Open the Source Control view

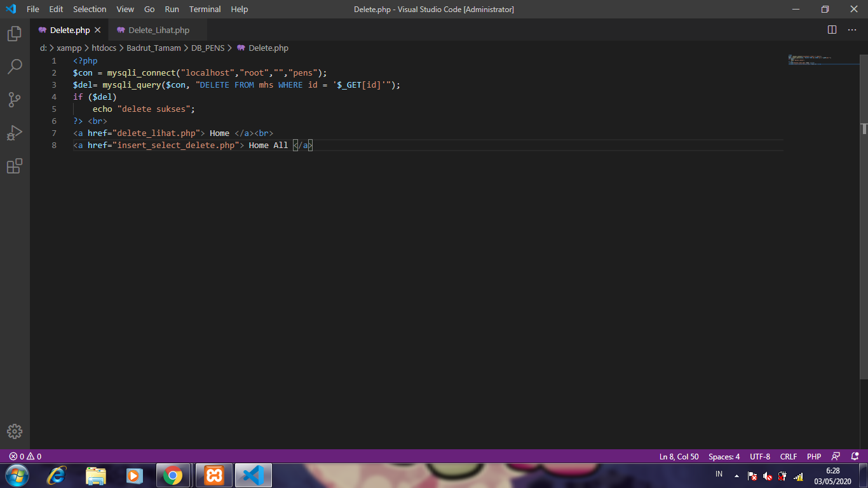point(15,100)
